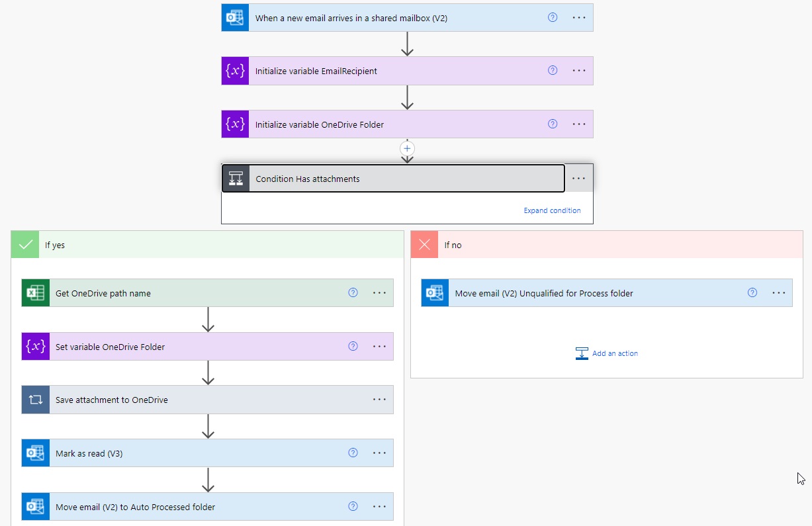The image size is (812, 526).
Task: Insert new step above the condition
Action: click(x=408, y=148)
